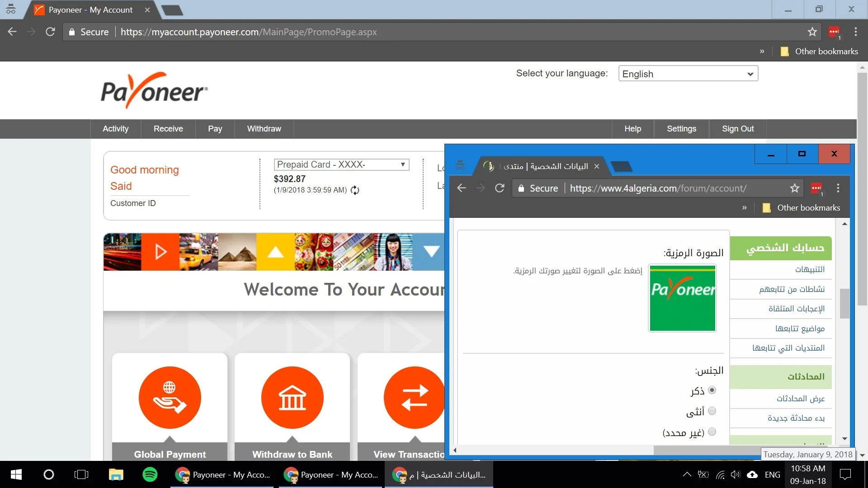Click the popup window's vertical scrollbar thumb
This screenshot has height=488, width=868.
pos(844,303)
